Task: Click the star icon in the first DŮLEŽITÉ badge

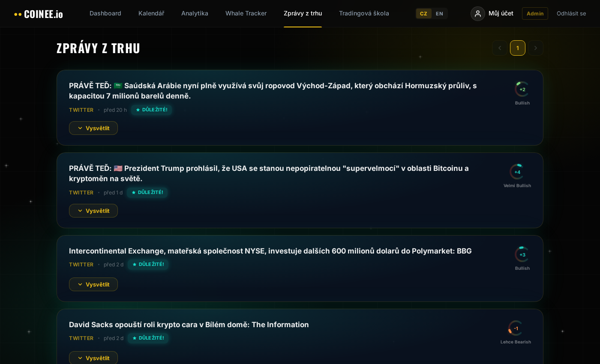Action: [x=137, y=110]
